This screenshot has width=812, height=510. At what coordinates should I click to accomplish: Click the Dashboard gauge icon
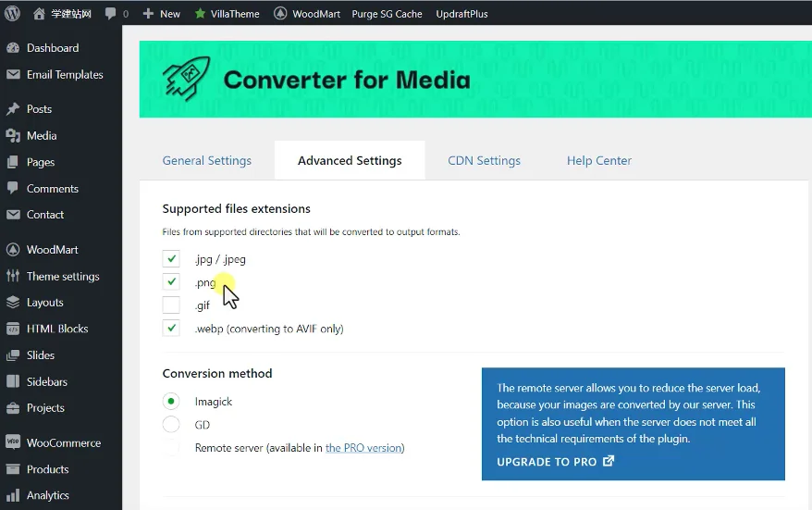pyautogui.click(x=13, y=48)
